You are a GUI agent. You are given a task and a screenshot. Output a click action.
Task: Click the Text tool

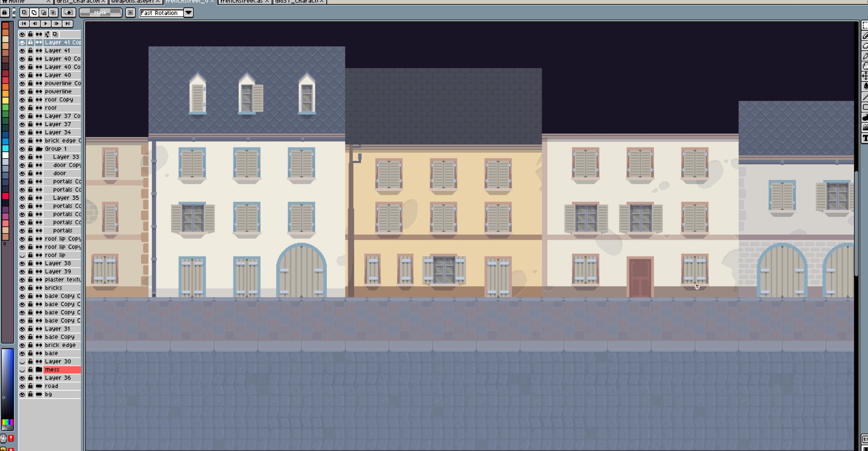865,138
